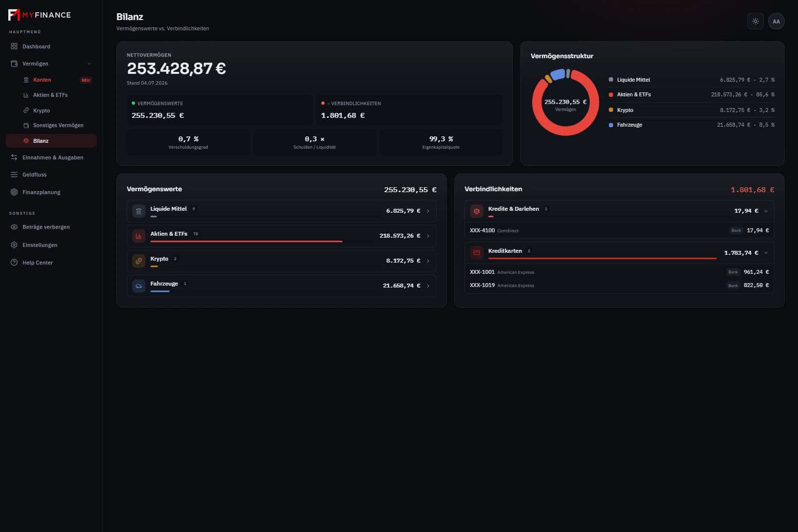Click the Bank tag on XXX-4100 row
The height and width of the screenshot is (532, 798).
736,230
